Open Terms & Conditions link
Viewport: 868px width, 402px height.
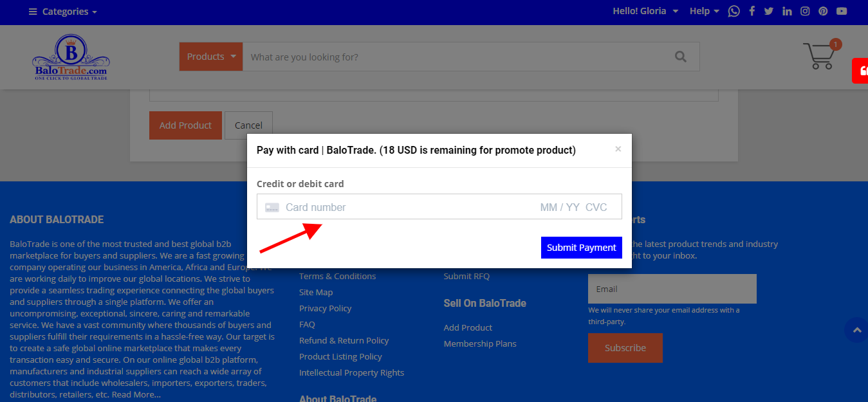point(337,276)
